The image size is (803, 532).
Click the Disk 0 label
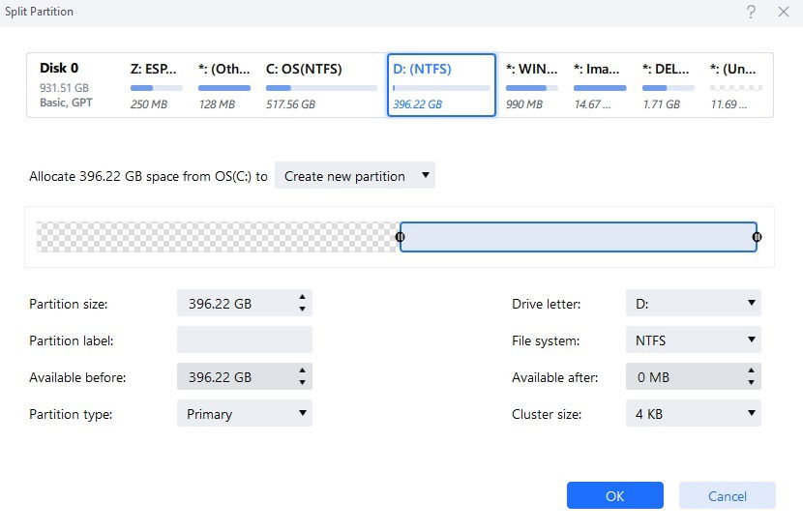click(x=59, y=68)
